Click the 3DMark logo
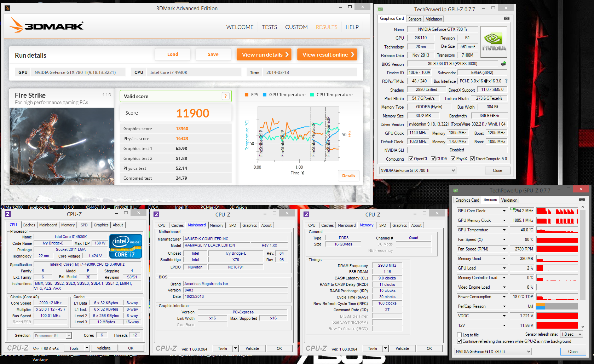 point(46,26)
